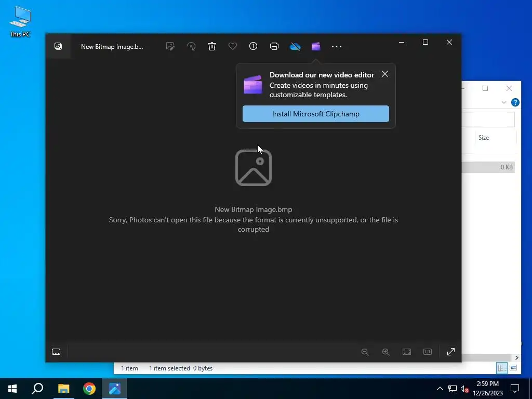Viewport: 532px width, 399px height.
Task: Expand the File Explorer ribbon chevron
Action: (504, 102)
